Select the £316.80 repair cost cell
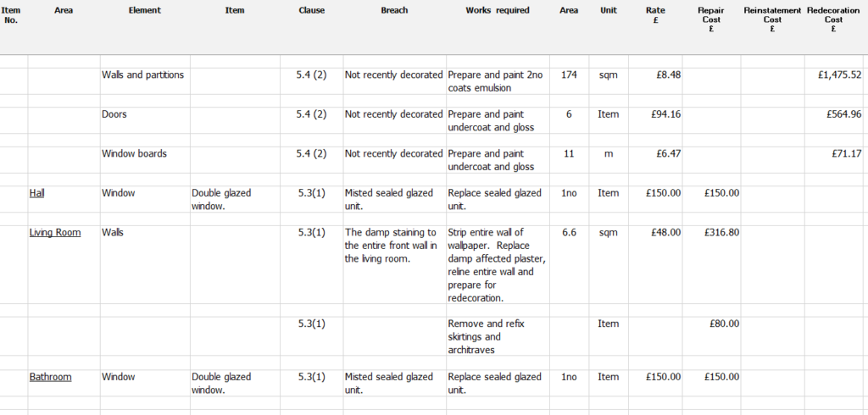Screen dimensions: 868x415 pyautogui.click(x=721, y=232)
